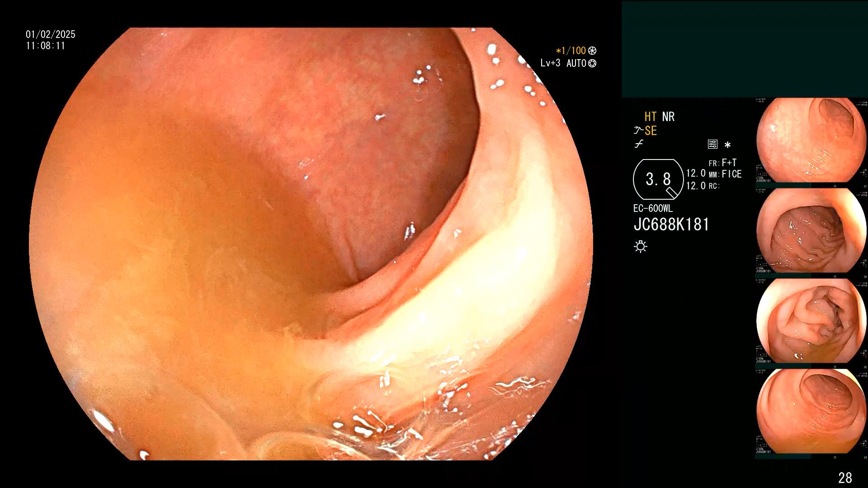
Task: Click the date 01/02/2025
Action: coord(51,34)
